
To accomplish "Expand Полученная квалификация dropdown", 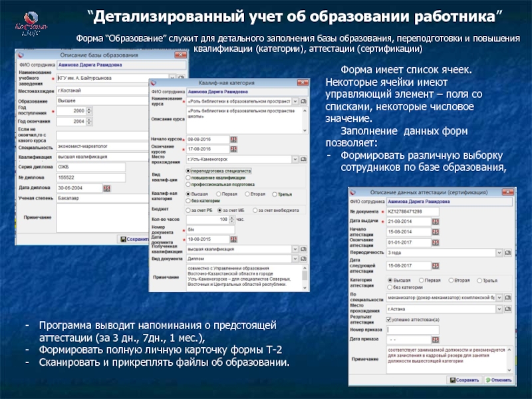I will (x=295, y=249).
